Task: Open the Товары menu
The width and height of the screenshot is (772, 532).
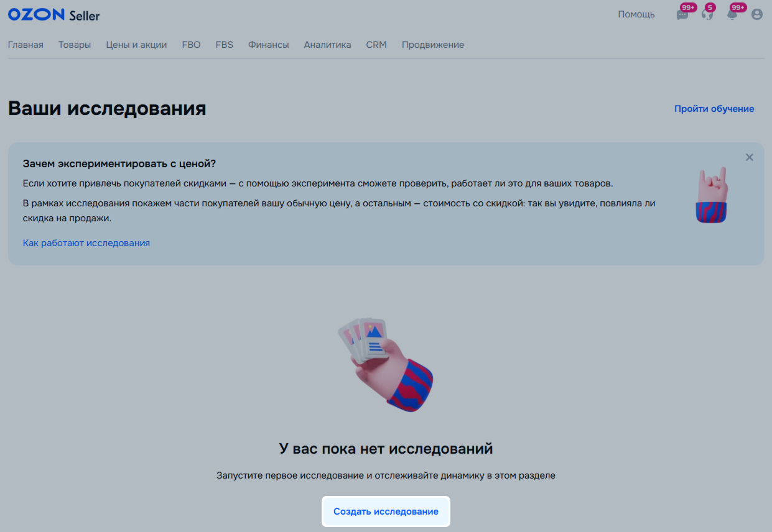Action: click(x=75, y=45)
